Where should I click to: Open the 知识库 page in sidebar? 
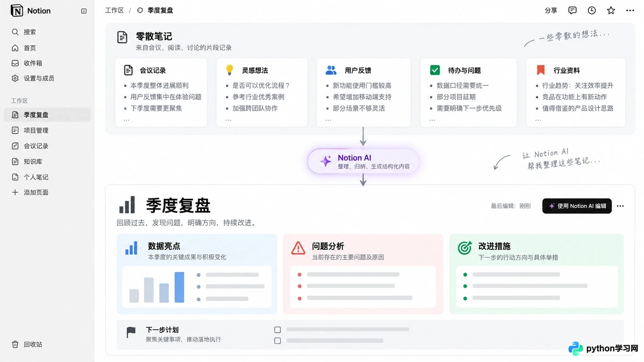point(47,161)
